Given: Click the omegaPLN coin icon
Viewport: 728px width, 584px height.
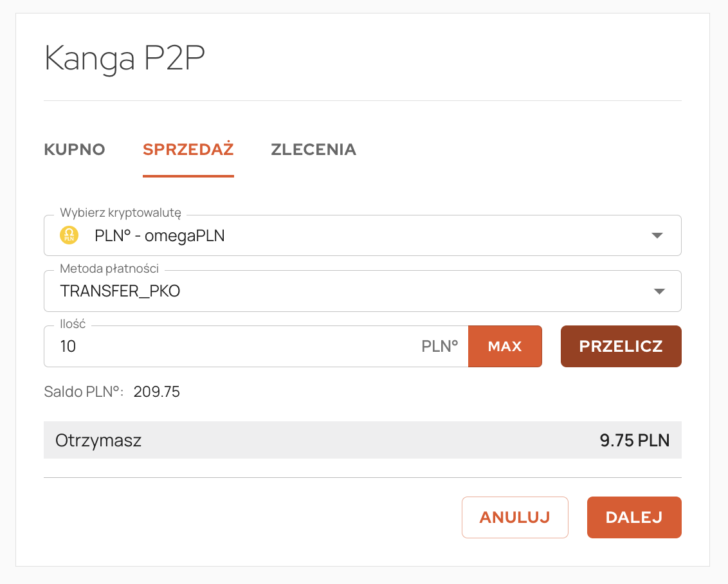Looking at the screenshot, I should 69,235.
